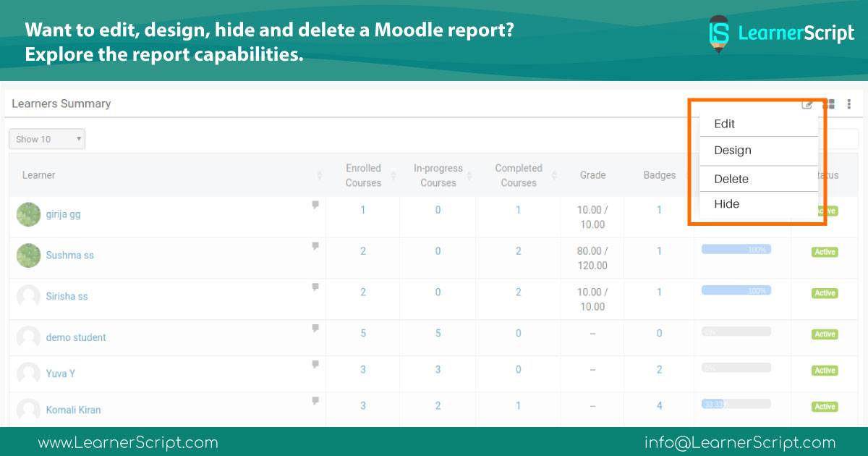Sort by the Learner column arrows
The height and width of the screenshot is (456, 868).
point(320,175)
